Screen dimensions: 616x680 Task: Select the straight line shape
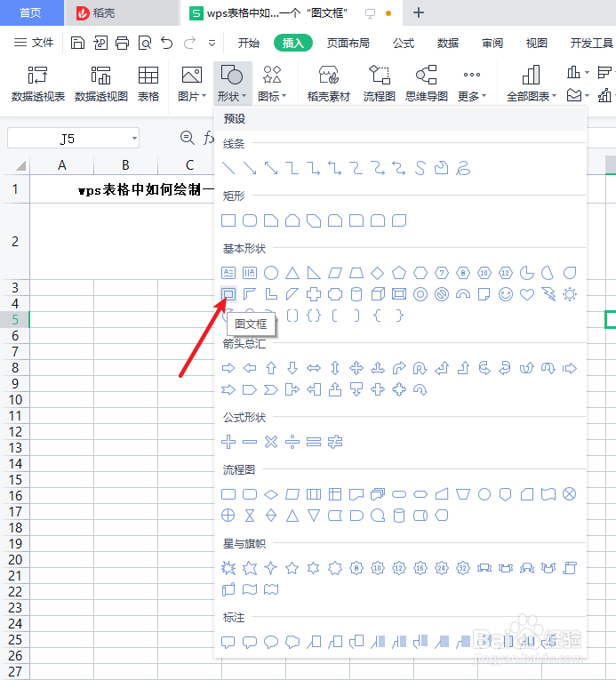(x=228, y=168)
